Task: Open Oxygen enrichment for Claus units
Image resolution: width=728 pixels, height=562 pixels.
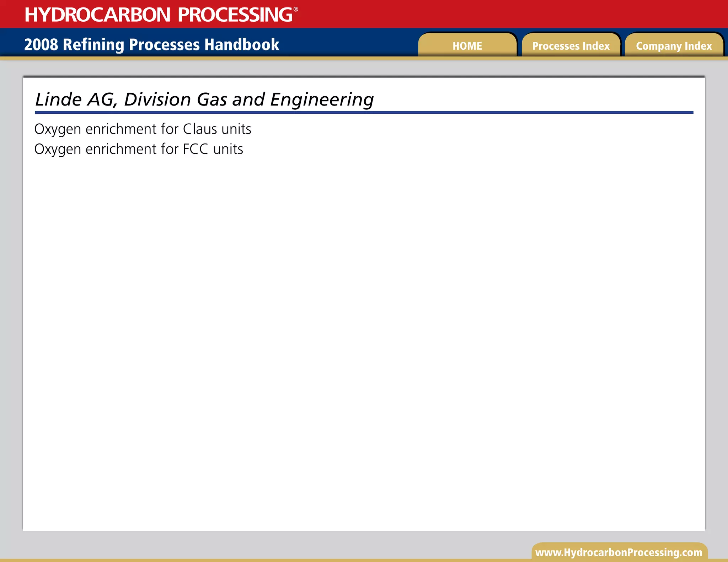Action: point(143,129)
